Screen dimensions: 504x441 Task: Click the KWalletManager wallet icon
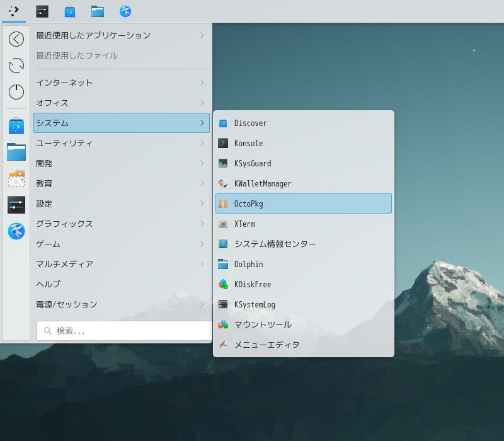coord(223,183)
